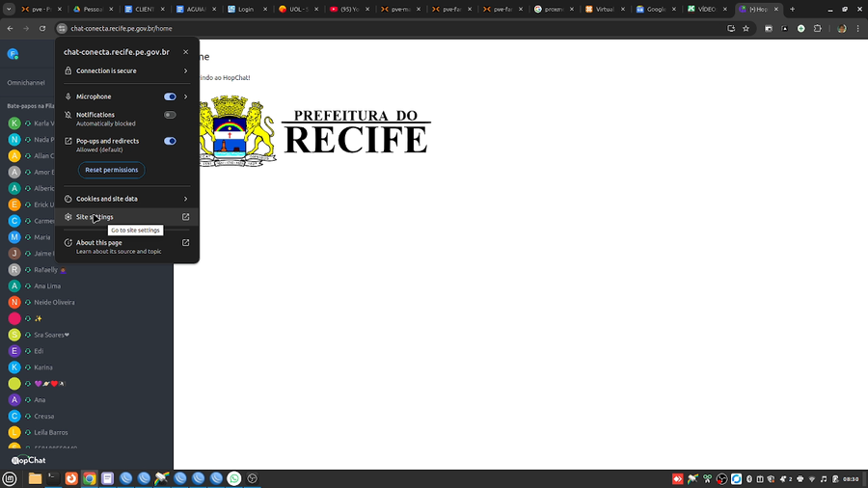Click the user avatar F in HopChat sidebar
868x488 pixels.
tap(13, 54)
